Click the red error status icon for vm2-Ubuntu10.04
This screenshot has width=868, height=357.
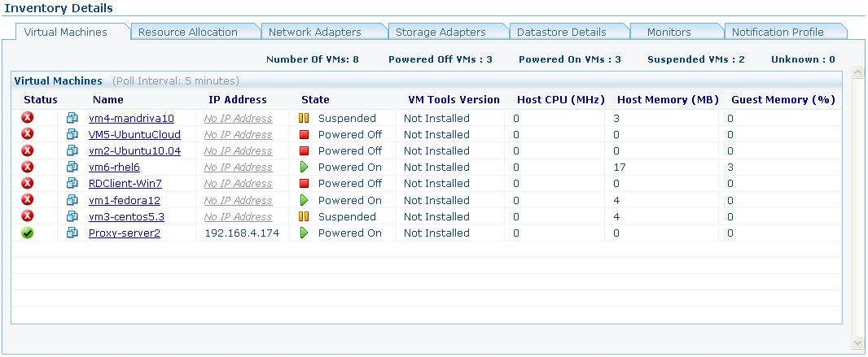(x=28, y=150)
